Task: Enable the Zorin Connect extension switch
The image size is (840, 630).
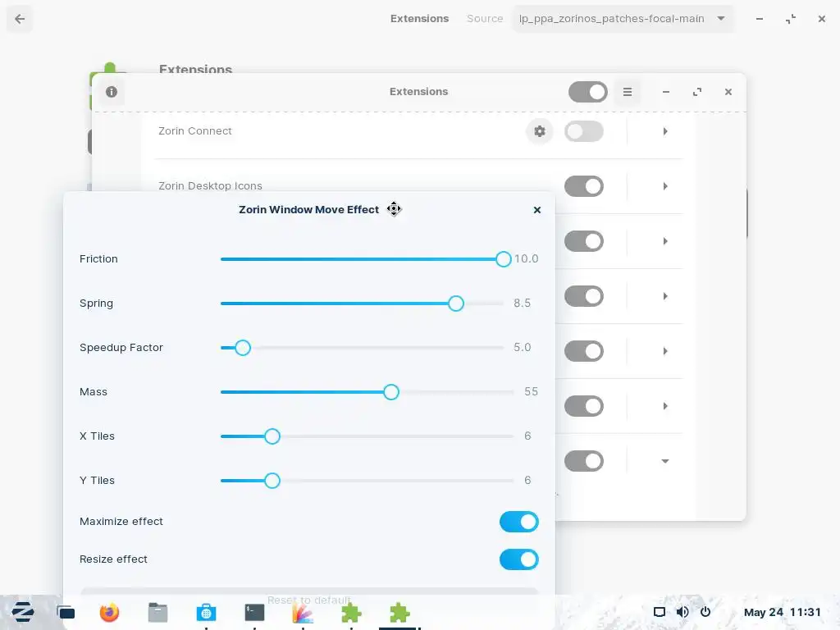Action: (584, 131)
